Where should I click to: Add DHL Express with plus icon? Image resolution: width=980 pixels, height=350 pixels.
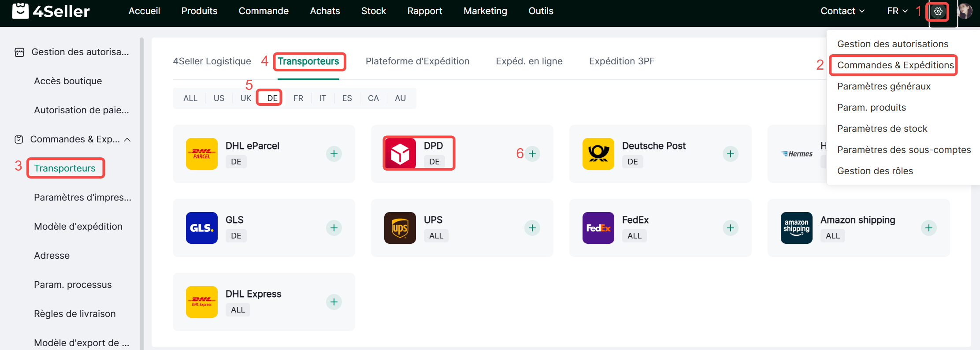[334, 302]
